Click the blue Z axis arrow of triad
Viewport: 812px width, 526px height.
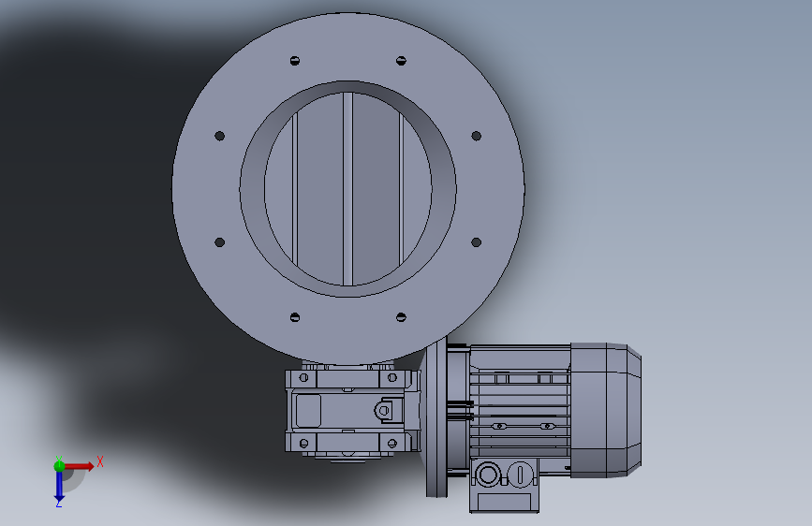tap(59, 487)
